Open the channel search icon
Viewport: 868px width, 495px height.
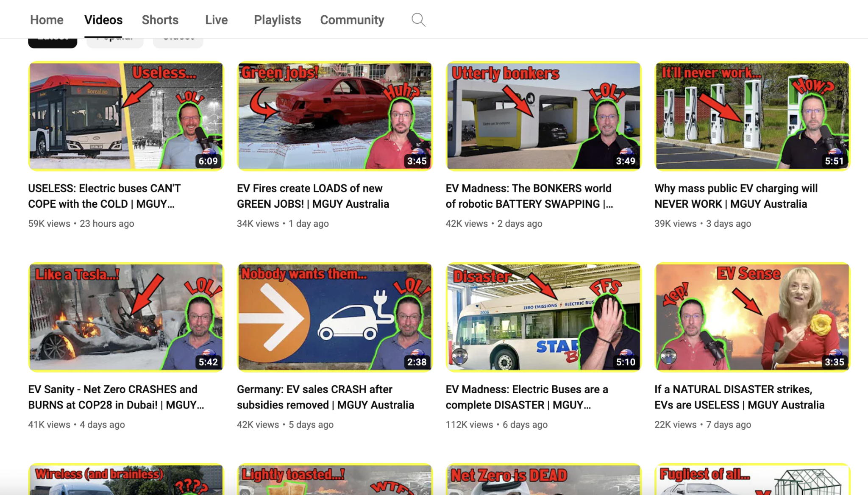pos(418,19)
